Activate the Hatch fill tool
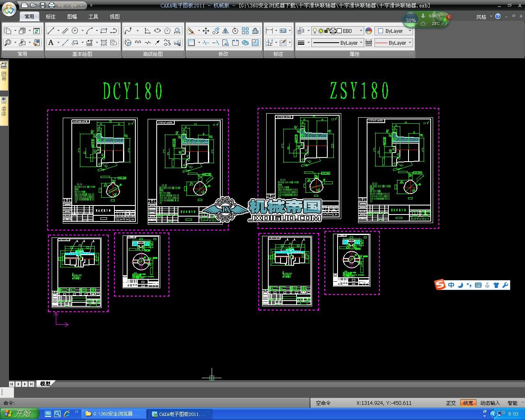 [104, 43]
